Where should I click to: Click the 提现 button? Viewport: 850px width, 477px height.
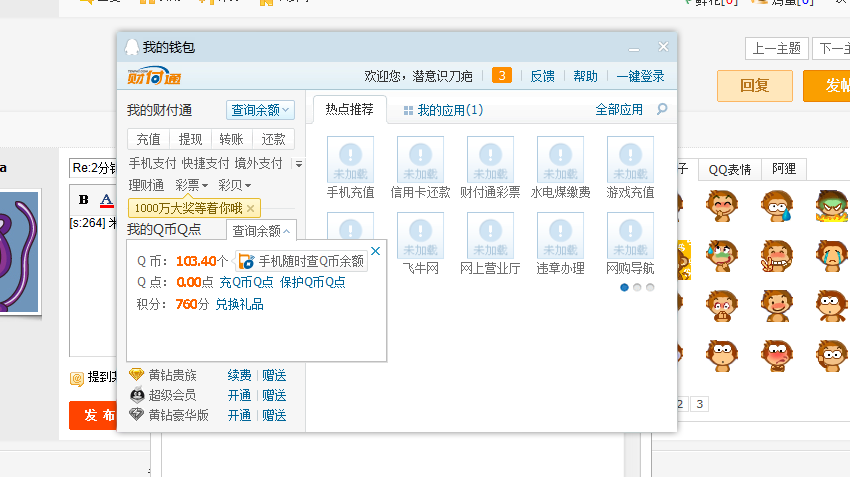[x=190, y=139]
